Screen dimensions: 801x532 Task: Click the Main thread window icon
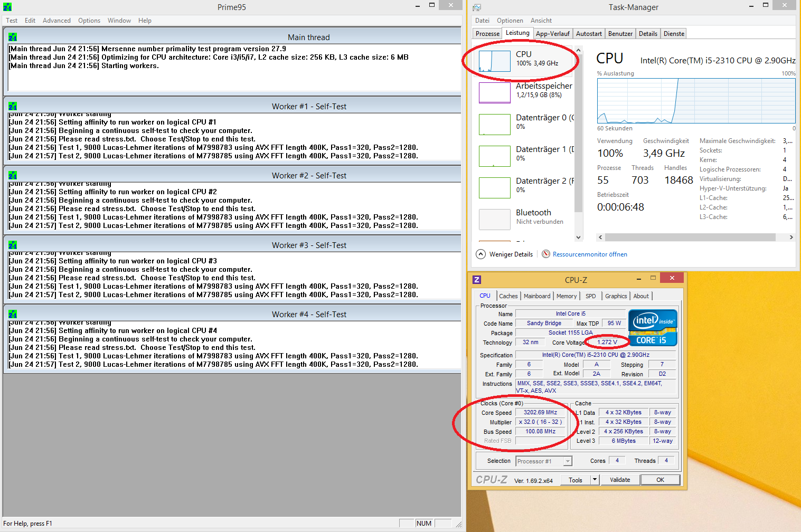(x=13, y=37)
